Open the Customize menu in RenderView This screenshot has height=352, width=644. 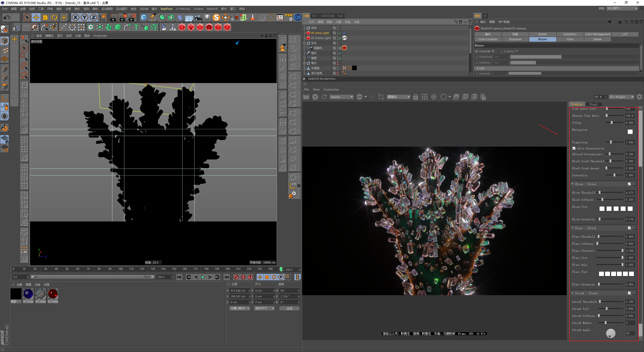(x=331, y=90)
